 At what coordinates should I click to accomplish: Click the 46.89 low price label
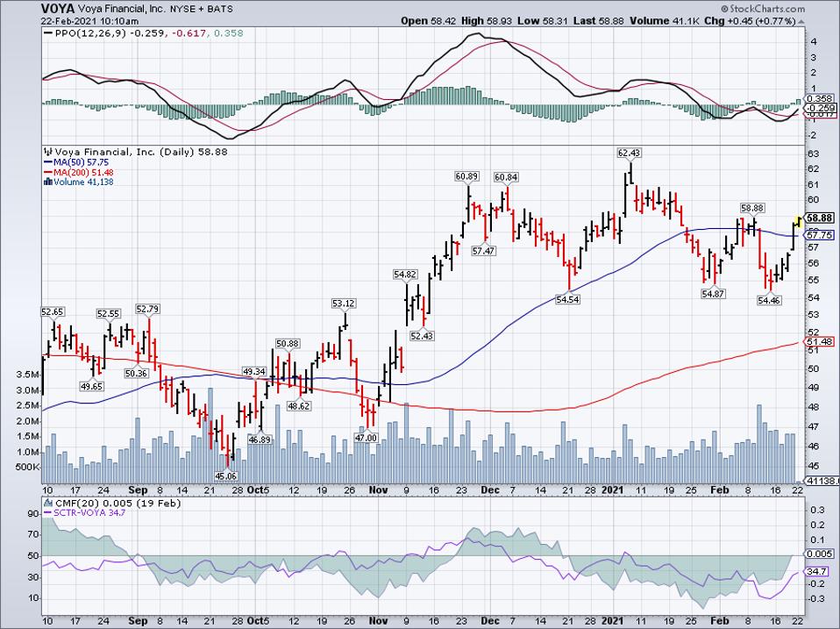tap(260, 440)
